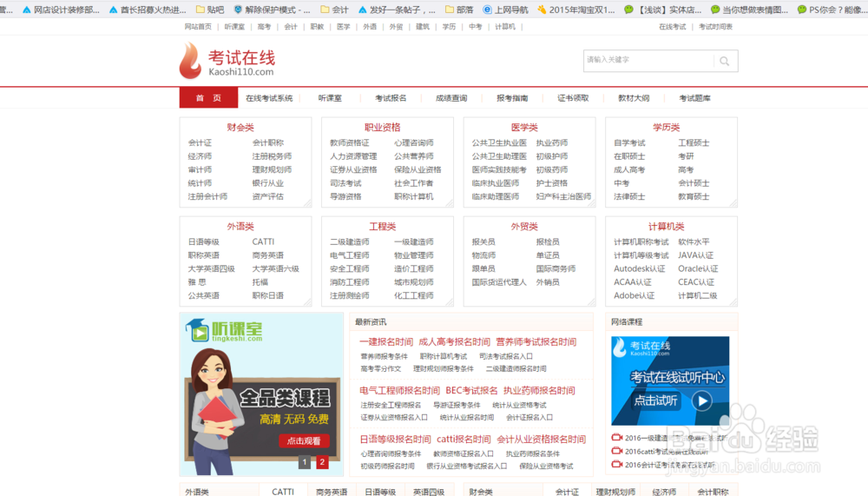Open the 成绩查询 navigation tab
The image size is (868, 496).
(x=451, y=98)
